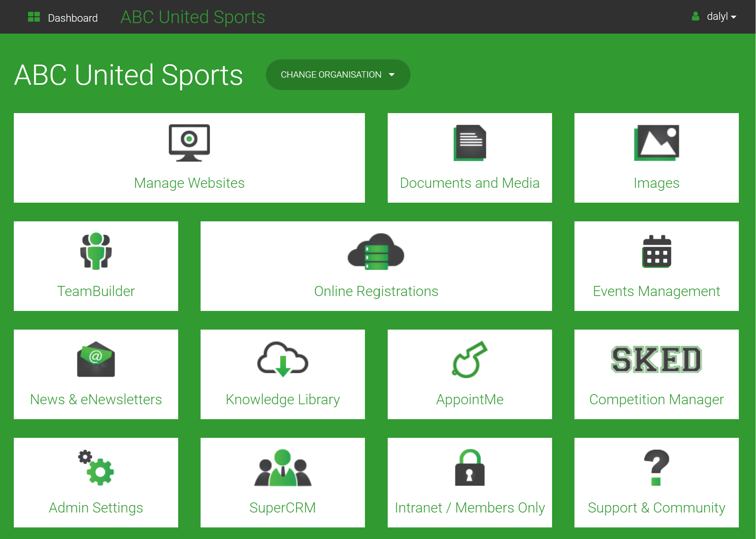This screenshot has height=539, width=756.
Task: Open the SuperCRM link
Action: (283, 508)
